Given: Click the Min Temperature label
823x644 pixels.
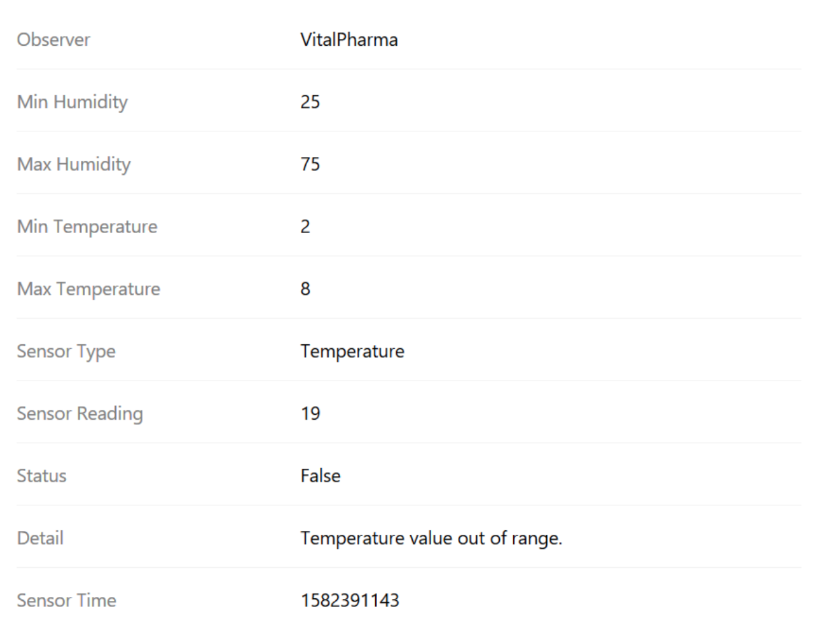Looking at the screenshot, I should coord(87,227).
